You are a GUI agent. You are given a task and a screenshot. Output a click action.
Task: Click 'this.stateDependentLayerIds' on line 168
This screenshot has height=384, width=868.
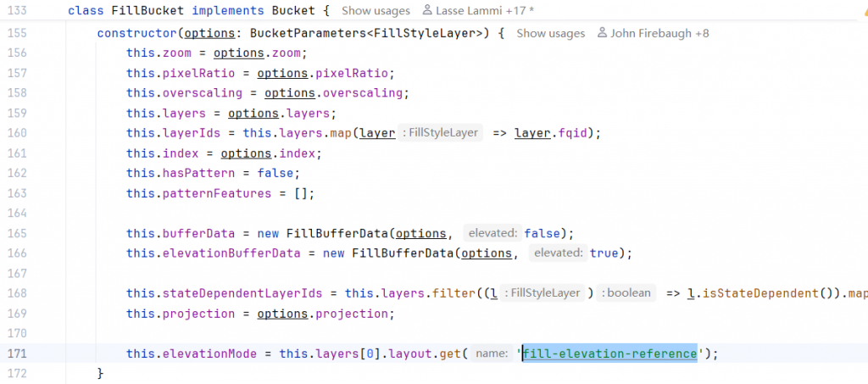tap(224, 293)
